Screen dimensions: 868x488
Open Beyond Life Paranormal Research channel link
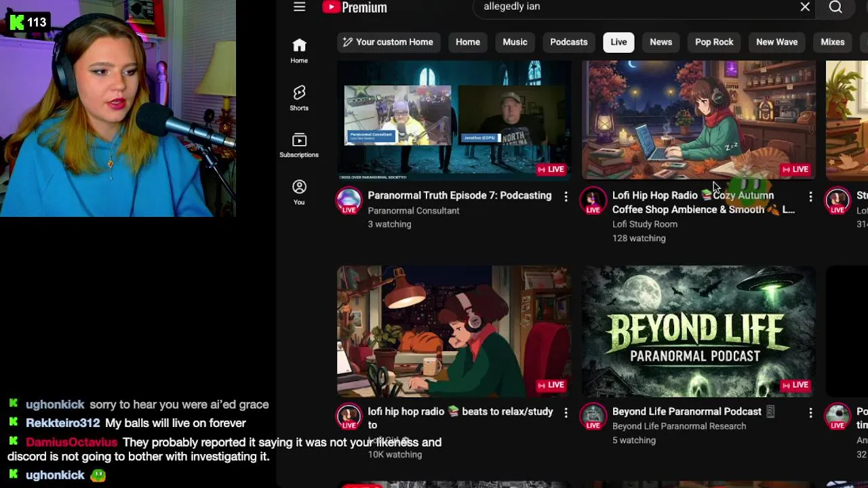pyautogui.click(x=679, y=426)
